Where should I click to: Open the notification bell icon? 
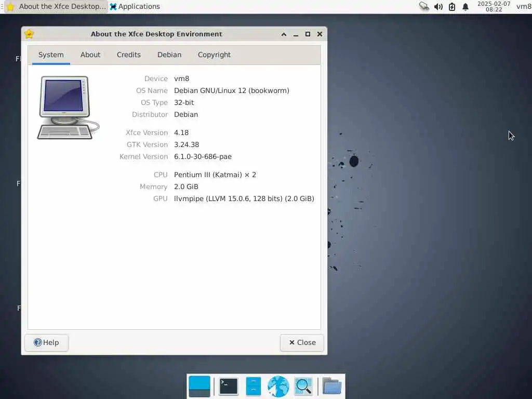coord(465,7)
